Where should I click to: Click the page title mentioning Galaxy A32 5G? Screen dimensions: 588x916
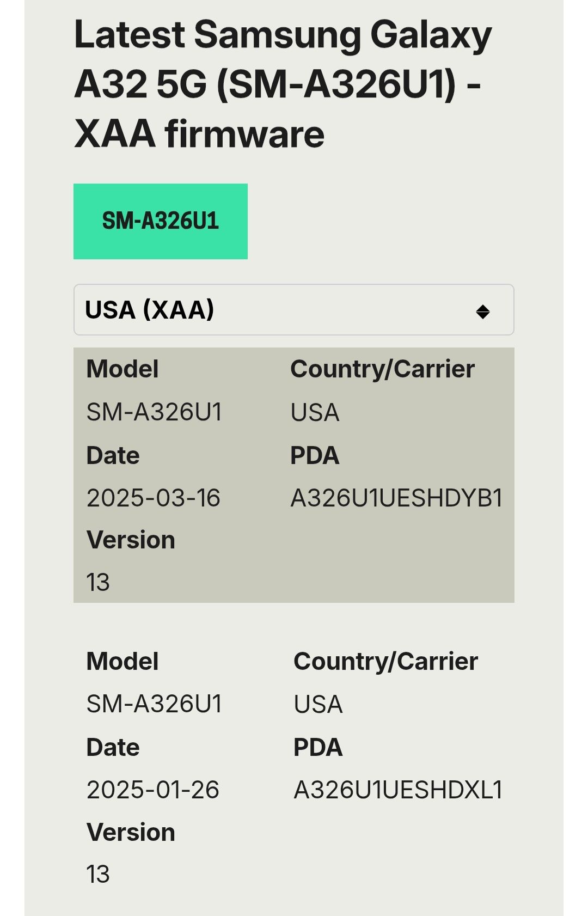click(x=283, y=82)
